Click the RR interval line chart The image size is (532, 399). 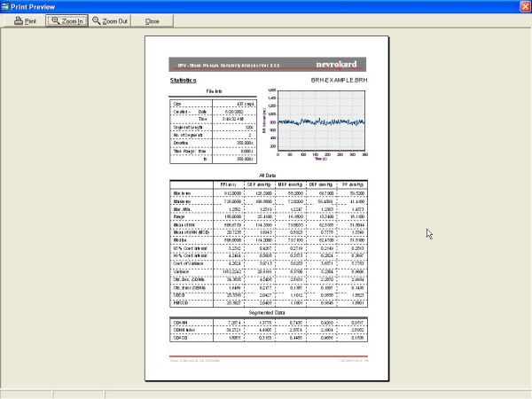(323, 122)
